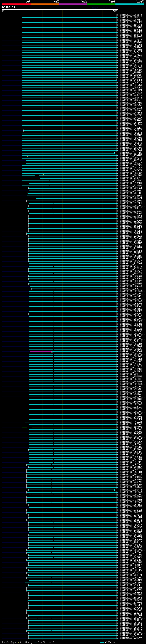Select the UniRef100_B4MLG7 label

click(x=131, y=442)
